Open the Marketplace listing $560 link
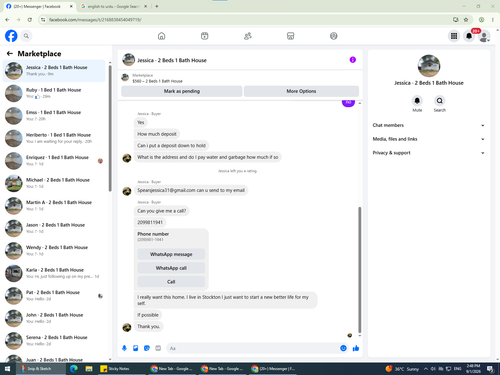 tap(157, 81)
